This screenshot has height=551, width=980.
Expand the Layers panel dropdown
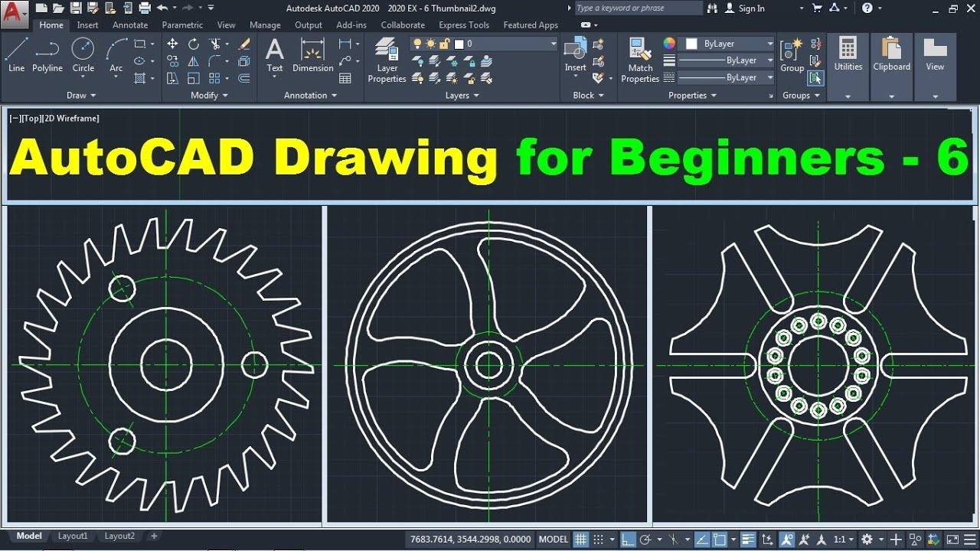(462, 96)
